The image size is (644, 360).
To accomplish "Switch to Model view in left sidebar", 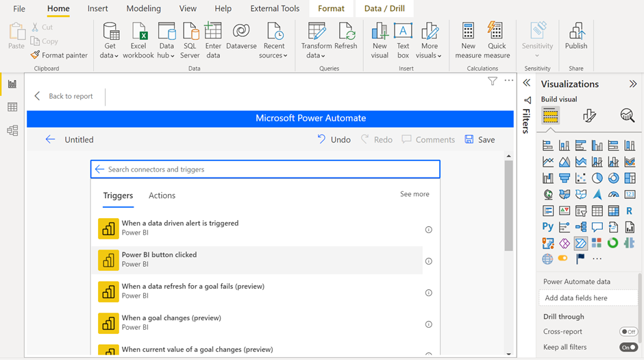I will (12, 131).
